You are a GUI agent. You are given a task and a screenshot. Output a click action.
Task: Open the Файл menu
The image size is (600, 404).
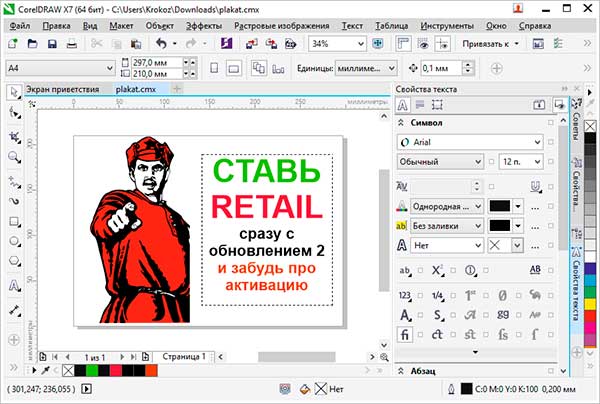point(20,26)
